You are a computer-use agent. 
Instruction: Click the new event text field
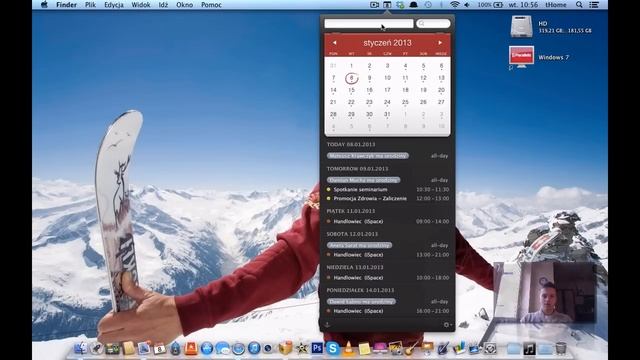point(369,24)
